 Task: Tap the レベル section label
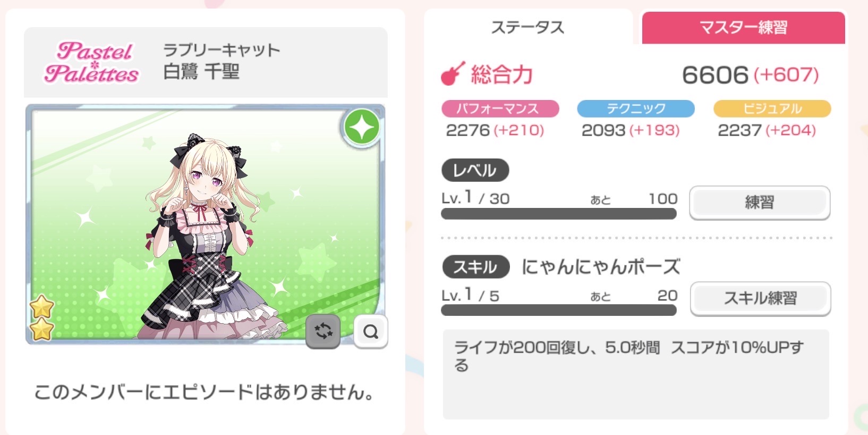point(475,170)
